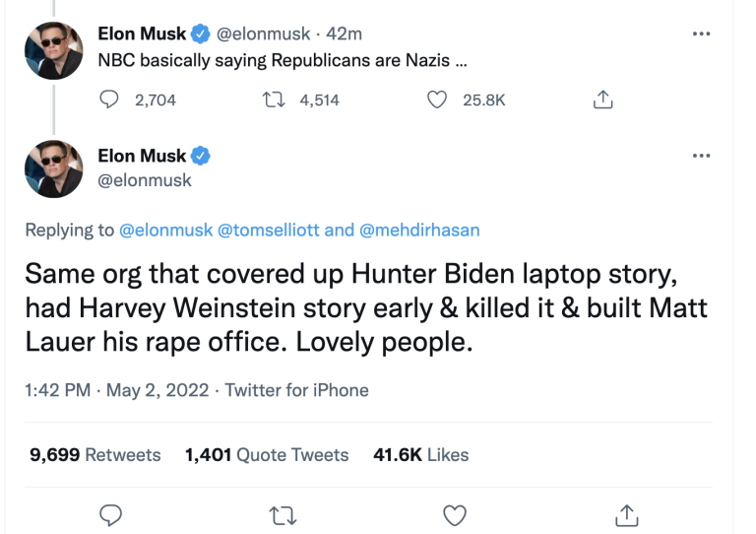
Task: Open the @elonmusk handle under the main tweet name
Action: click(145, 180)
